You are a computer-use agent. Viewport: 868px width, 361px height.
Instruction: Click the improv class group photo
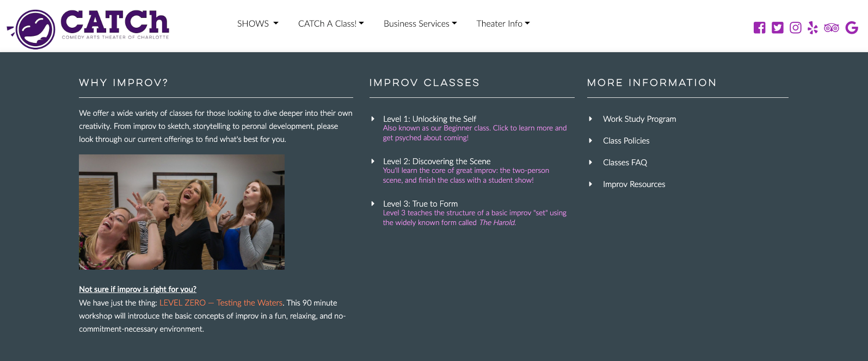coord(182,212)
